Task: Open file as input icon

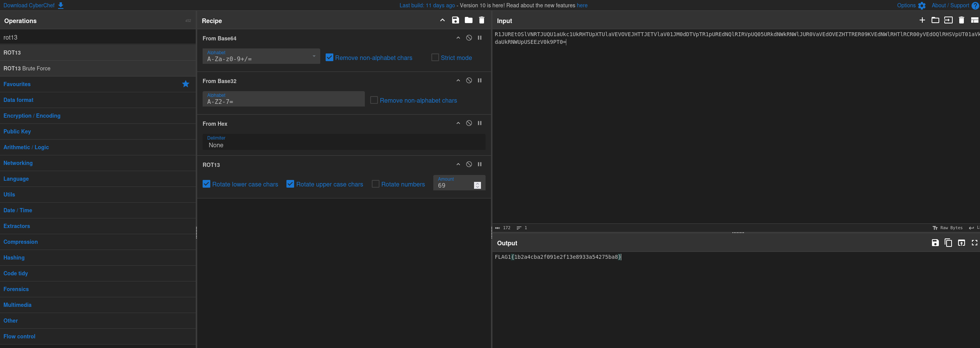Action: 948,20
